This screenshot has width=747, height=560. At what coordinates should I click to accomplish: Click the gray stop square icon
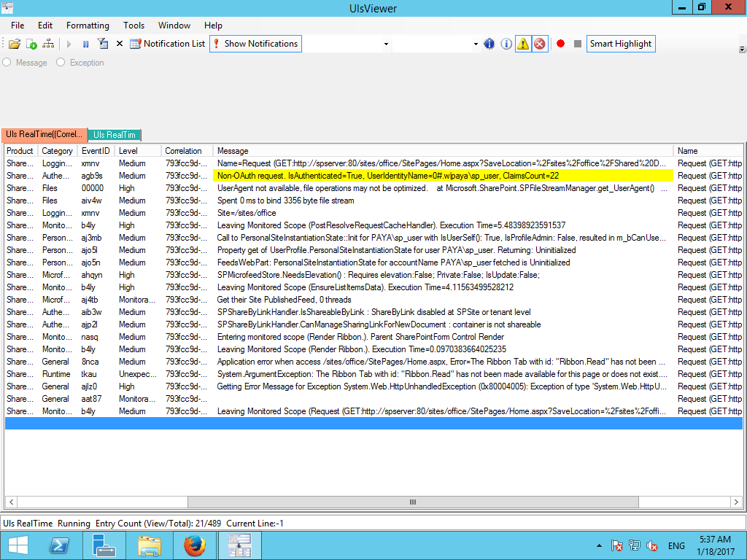pos(578,44)
